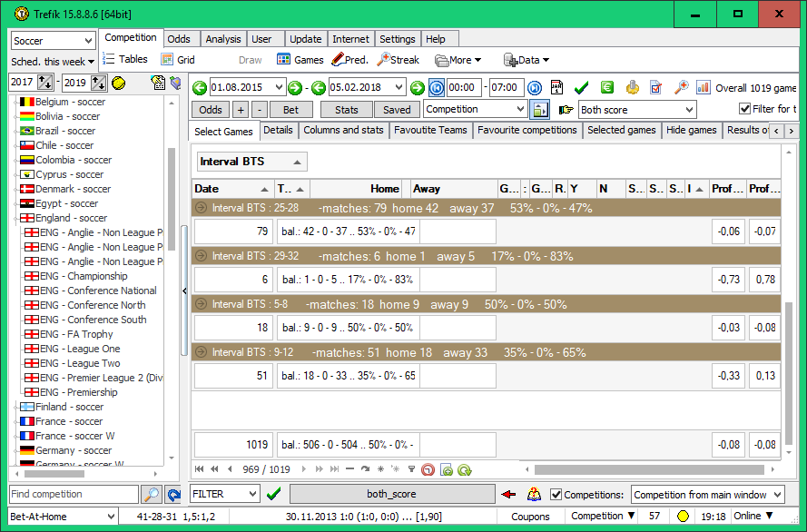This screenshot has width=807, height=532.
Task: Click the Coupons status bar button
Action: 530,516
